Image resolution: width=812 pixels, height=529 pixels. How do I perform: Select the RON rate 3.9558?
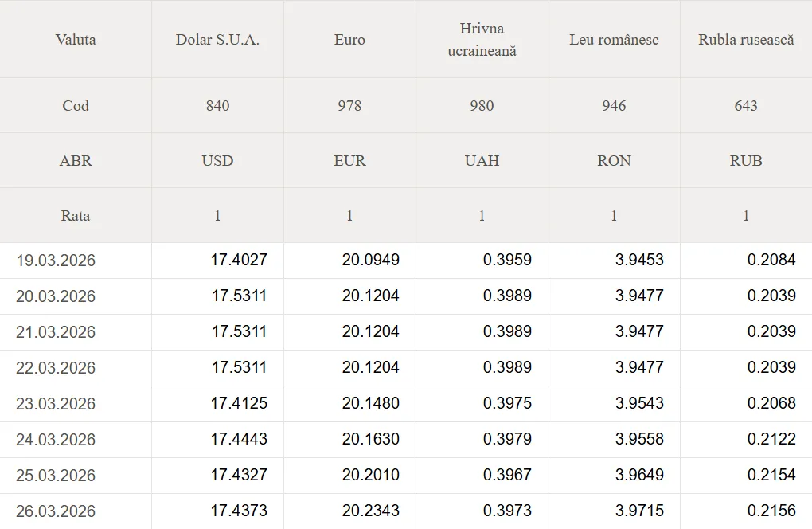639,439
